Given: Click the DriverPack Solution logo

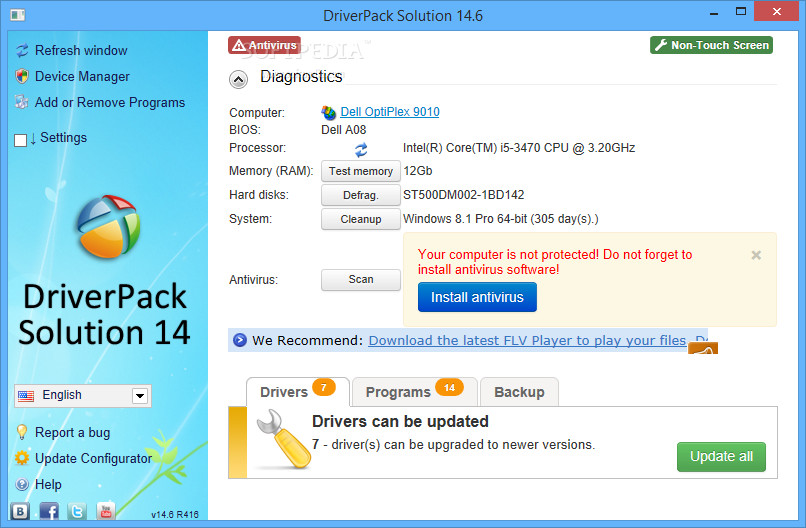Looking at the screenshot, I should (x=108, y=226).
